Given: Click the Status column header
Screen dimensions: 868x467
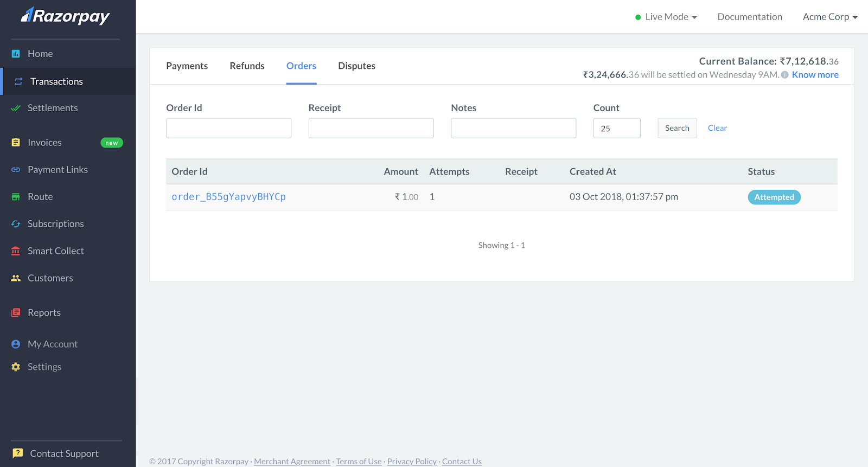Looking at the screenshot, I should (x=761, y=171).
